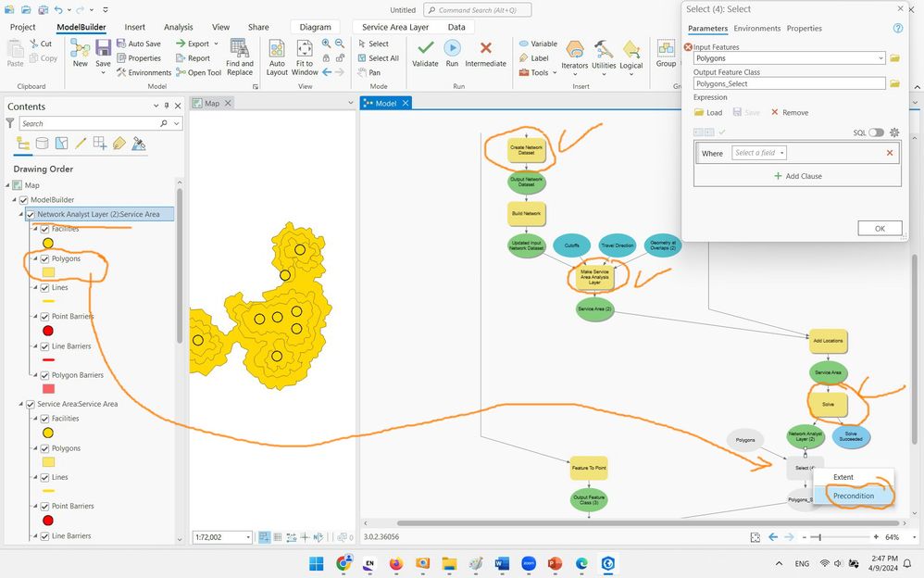Image resolution: width=924 pixels, height=578 pixels.
Task: Toggle the SQL switch
Action: click(x=876, y=132)
